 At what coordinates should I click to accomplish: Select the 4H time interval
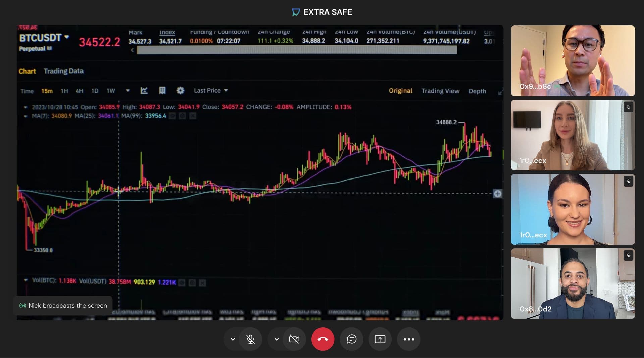(x=79, y=91)
